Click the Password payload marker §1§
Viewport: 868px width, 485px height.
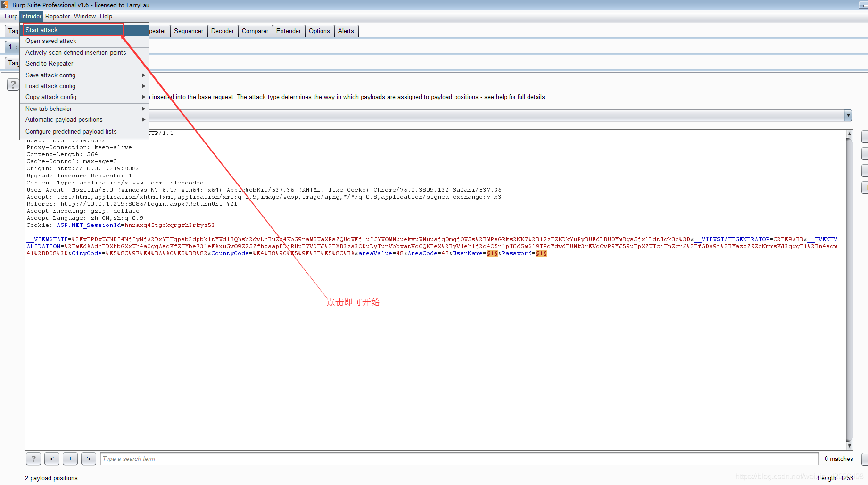click(541, 253)
